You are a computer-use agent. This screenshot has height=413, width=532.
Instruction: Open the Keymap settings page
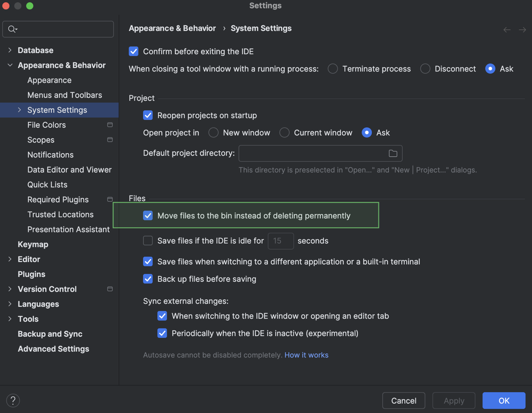coord(33,244)
